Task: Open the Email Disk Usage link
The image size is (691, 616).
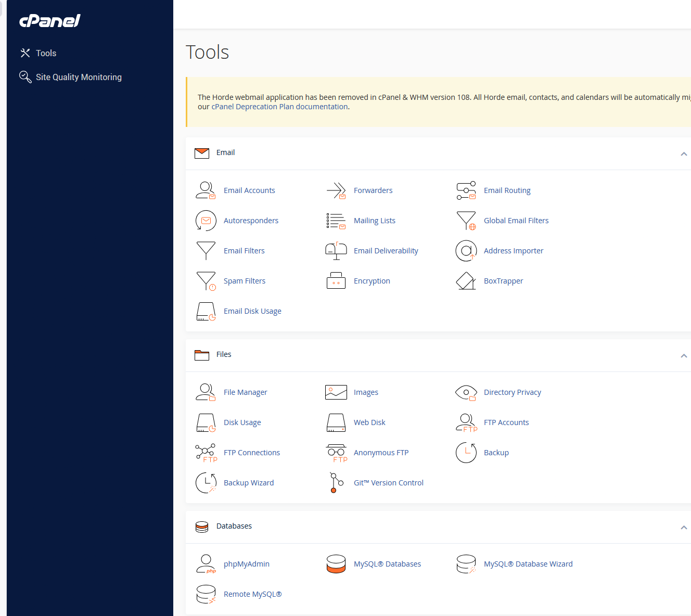Action: point(252,311)
